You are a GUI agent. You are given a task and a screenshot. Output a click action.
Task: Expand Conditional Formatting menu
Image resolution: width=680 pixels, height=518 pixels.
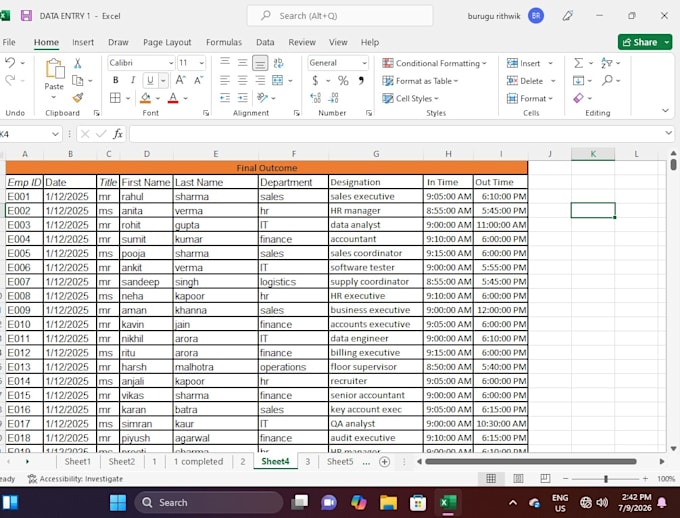point(435,63)
